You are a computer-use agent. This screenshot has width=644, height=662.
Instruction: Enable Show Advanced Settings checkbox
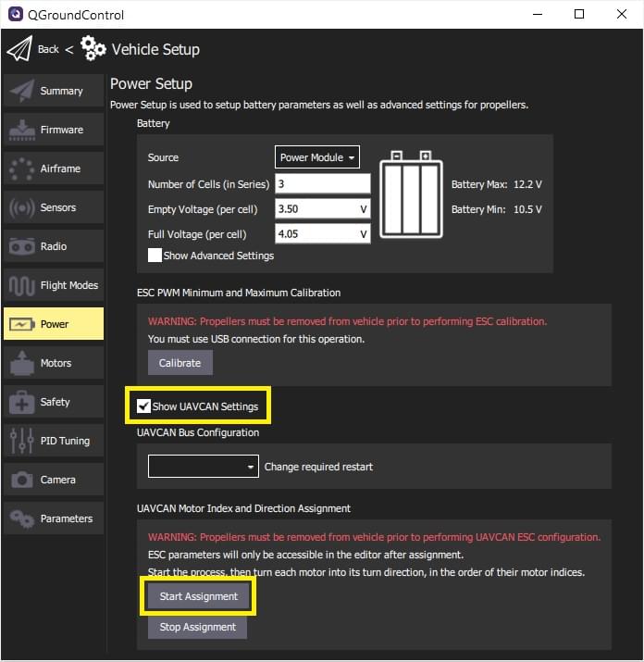pos(155,256)
